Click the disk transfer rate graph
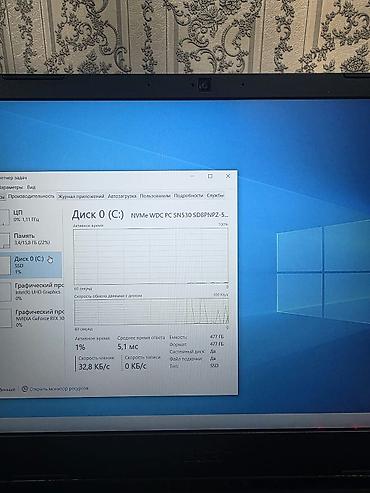This screenshot has height=493, width=370. 151,312
